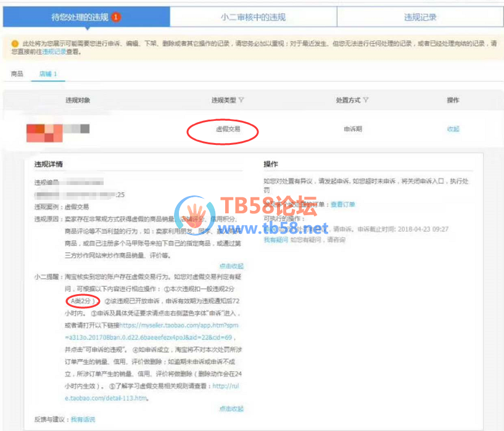The image size is (504, 431).
Task: Click the appeal deadline 2018-04-23 09:27 text
Action: [x=423, y=229]
